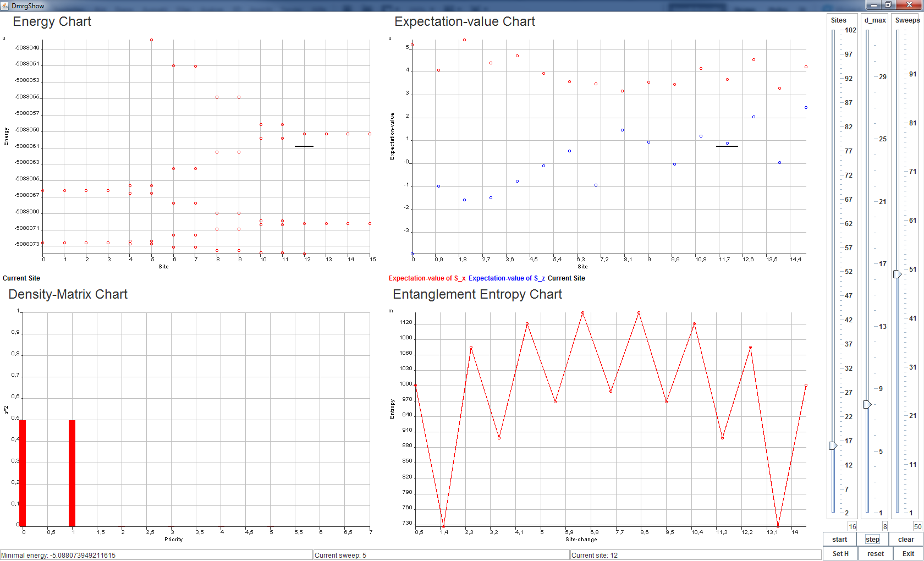Click the d_max slider thumb

(x=867, y=404)
